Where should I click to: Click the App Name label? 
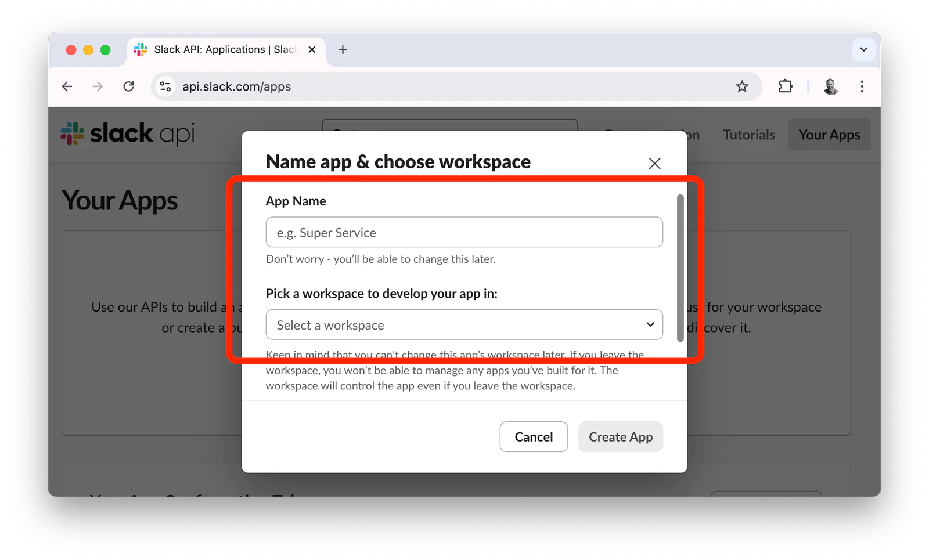tap(296, 201)
